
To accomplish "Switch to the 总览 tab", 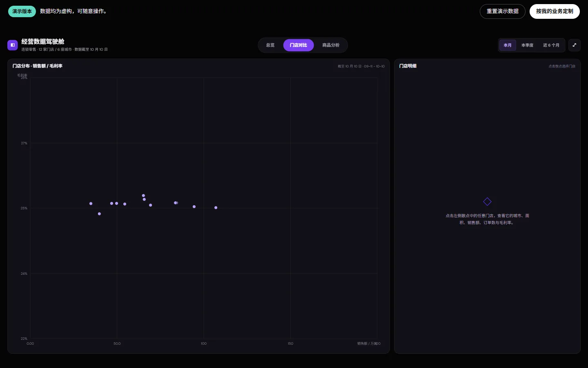I will (x=270, y=45).
